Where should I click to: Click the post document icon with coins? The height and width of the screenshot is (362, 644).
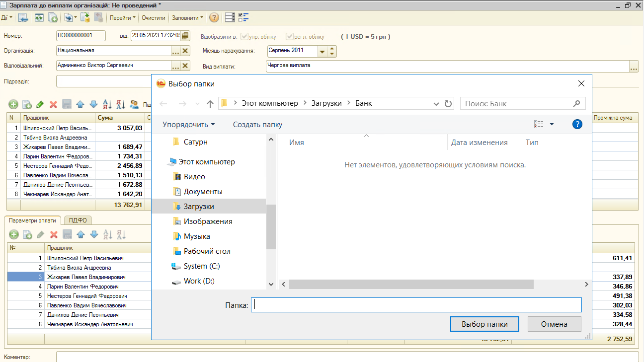(x=84, y=18)
